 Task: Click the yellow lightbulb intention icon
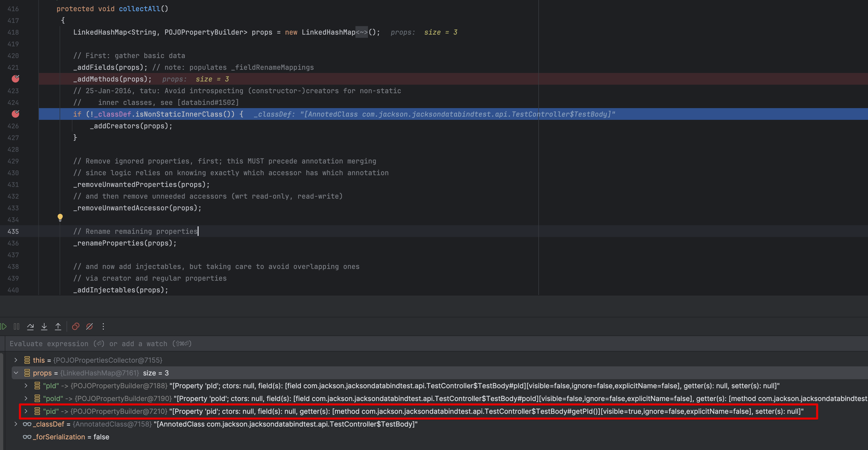tap(60, 218)
